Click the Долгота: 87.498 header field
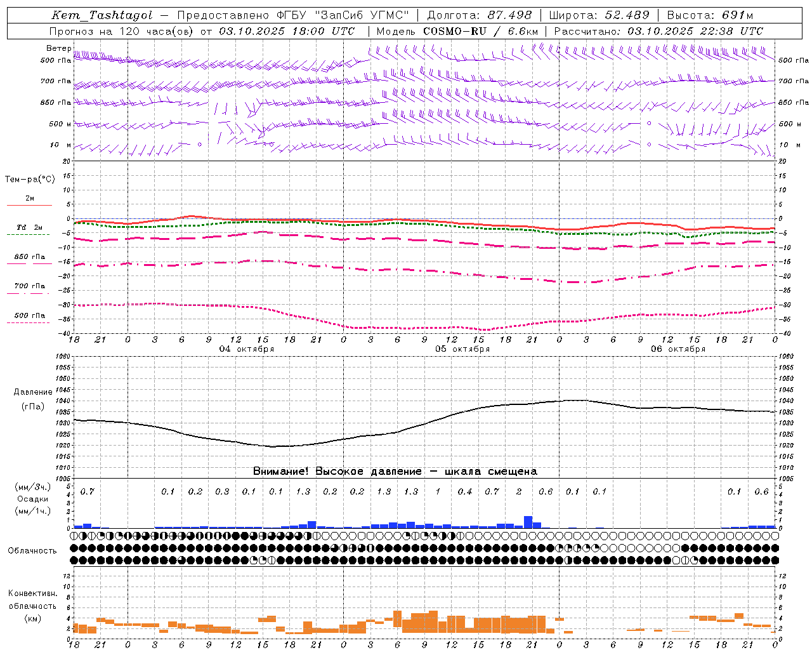 480,15
